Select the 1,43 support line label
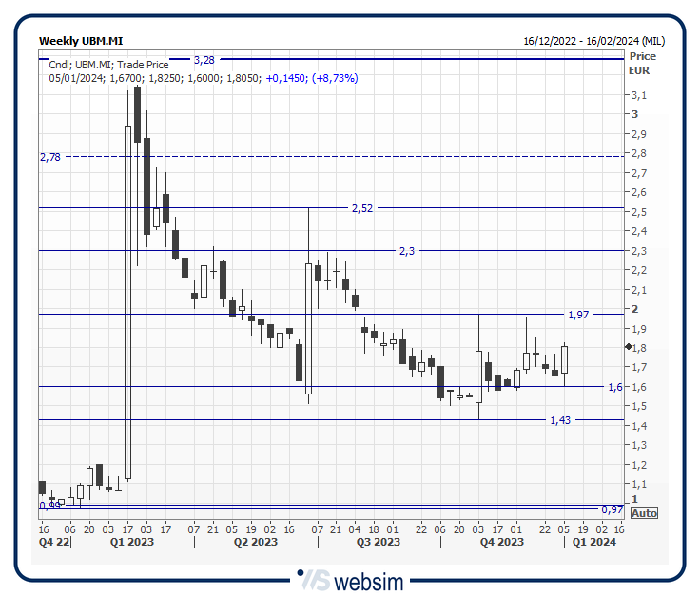The width and height of the screenshot is (700, 596). (559, 420)
